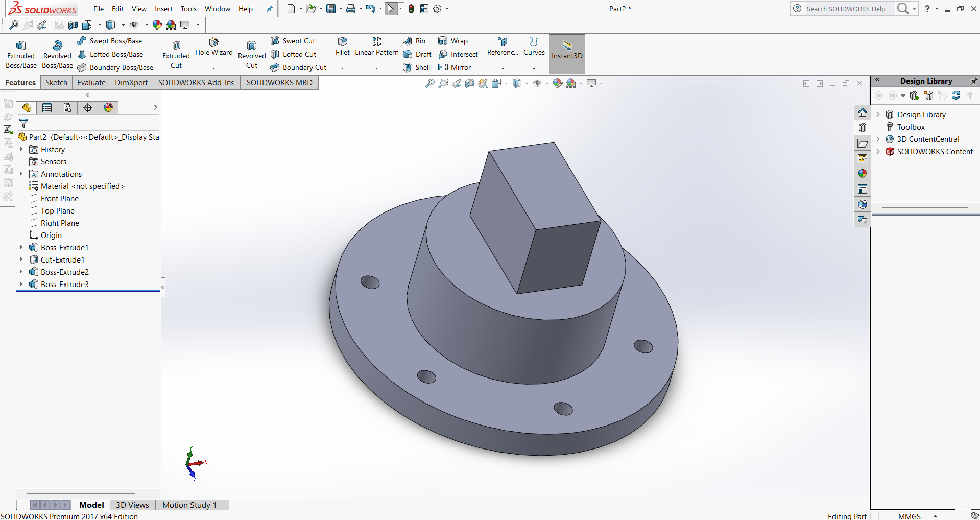Select the Linear Pattern tool
This screenshot has height=520, width=980.
tap(377, 46)
